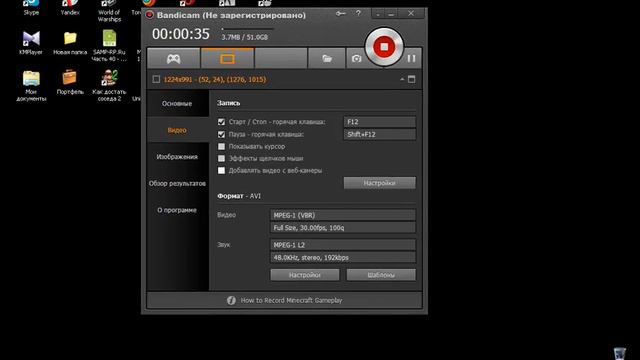Viewport: 640px width, 360px height.
Task: Close the Bandicam window
Action: pyautogui.click(x=411, y=13)
